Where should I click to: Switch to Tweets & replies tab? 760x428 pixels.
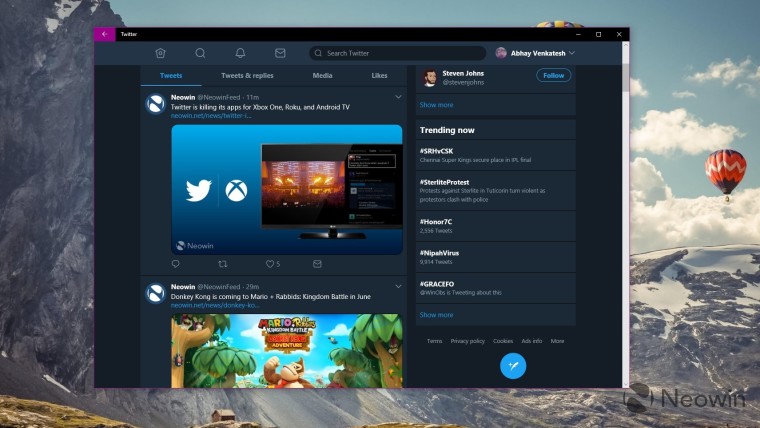(x=247, y=76)
